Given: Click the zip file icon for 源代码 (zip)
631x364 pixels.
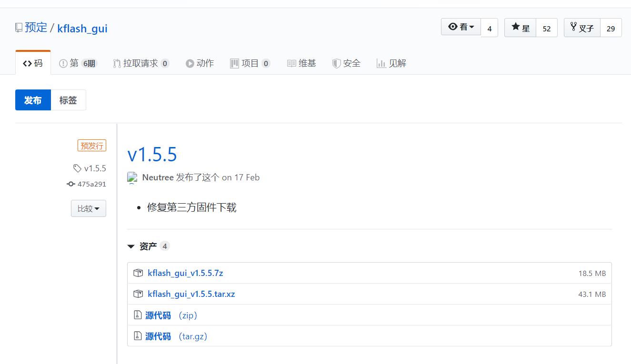Looking at the screenshot, I should [138, 315].
